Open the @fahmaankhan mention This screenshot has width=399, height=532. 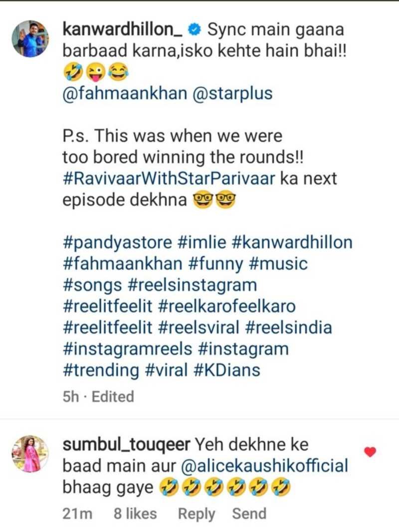(x=125, y=93)
